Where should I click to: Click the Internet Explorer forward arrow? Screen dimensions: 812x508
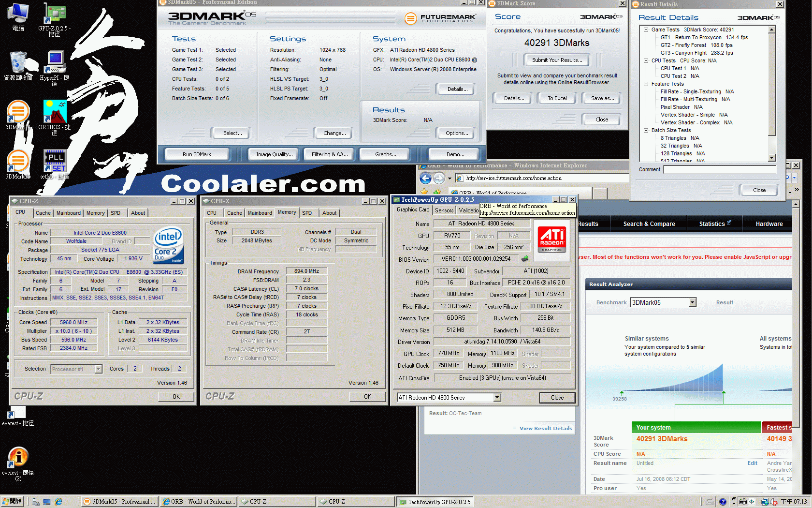(439, 178)
